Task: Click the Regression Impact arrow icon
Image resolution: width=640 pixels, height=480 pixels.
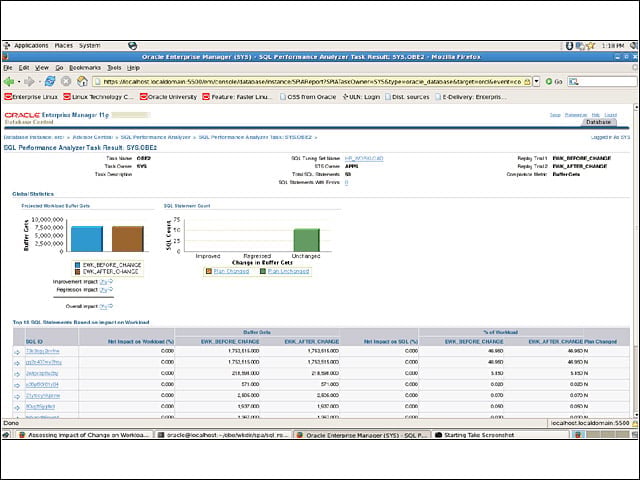Action: [x=110, y=290]
